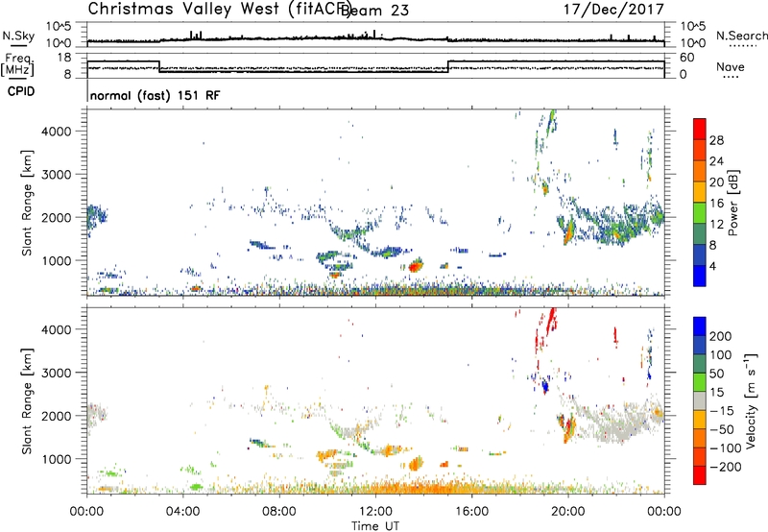
Task: Click the 'Power [dB]' colorbar title
Action: (732, 203)
